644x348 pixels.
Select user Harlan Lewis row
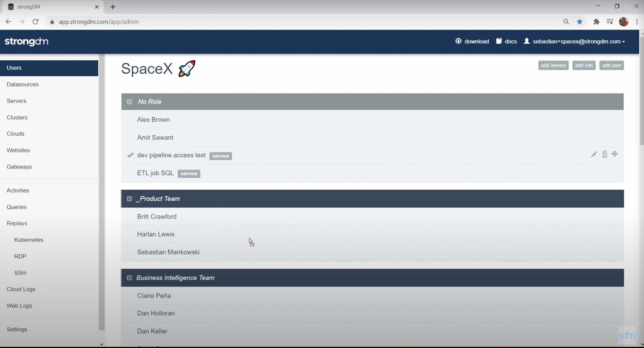(156, 234)
